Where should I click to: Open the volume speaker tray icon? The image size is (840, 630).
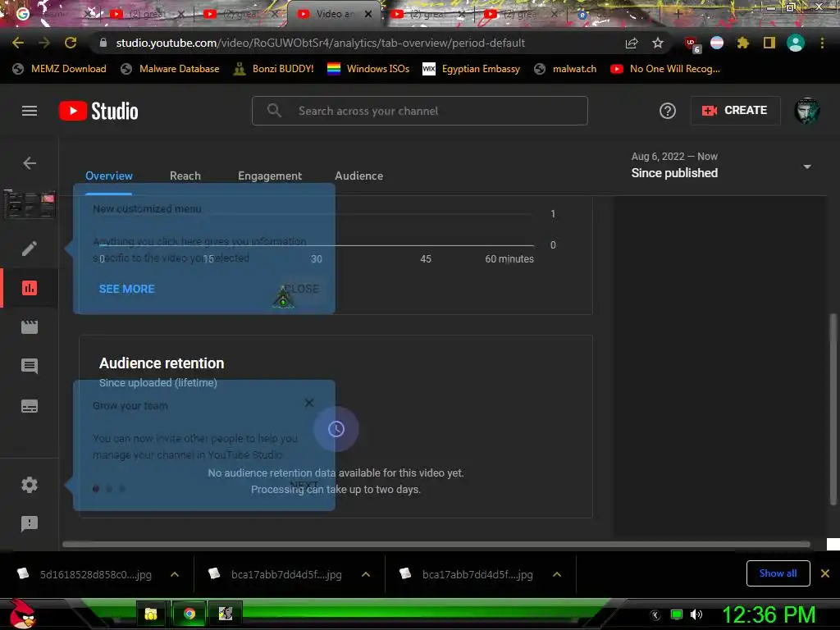[x=696, y=614]
